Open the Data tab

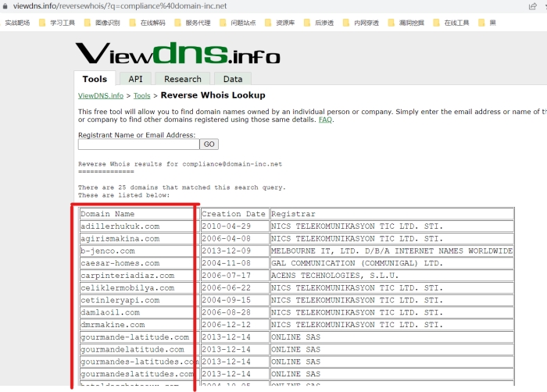pos(233,79)
